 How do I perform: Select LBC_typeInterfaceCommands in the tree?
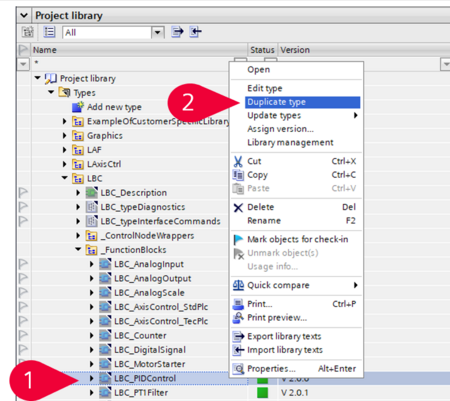click(x=160, y=221)
